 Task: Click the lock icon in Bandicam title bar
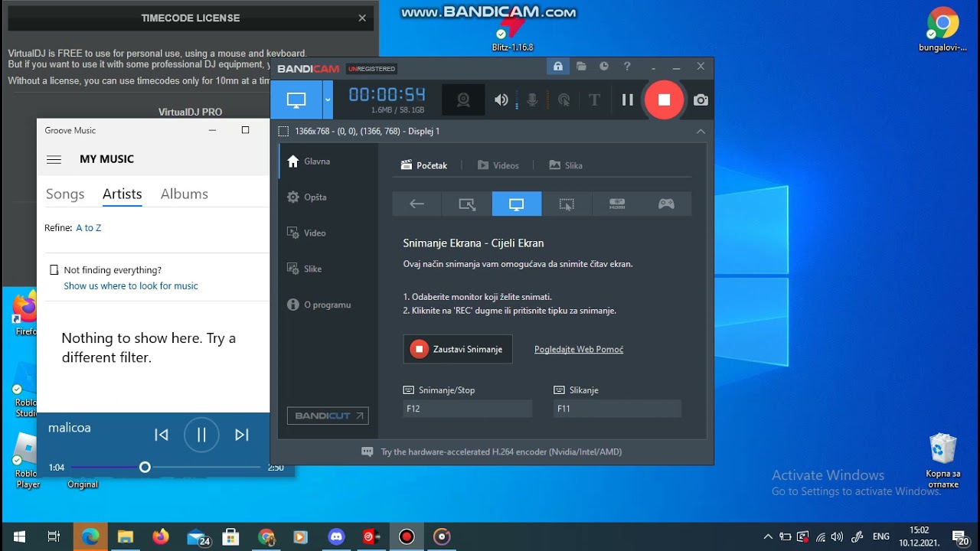coord(558,67)
